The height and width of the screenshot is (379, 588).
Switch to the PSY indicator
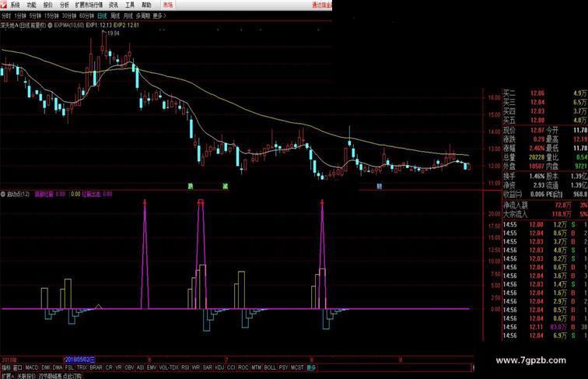coord(283,368)
